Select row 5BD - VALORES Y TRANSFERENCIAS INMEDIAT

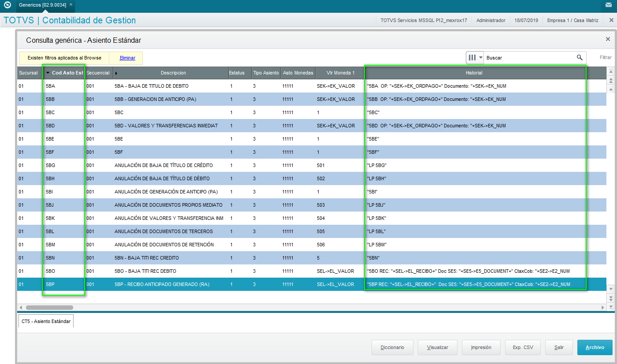click(x=312, y=126)
